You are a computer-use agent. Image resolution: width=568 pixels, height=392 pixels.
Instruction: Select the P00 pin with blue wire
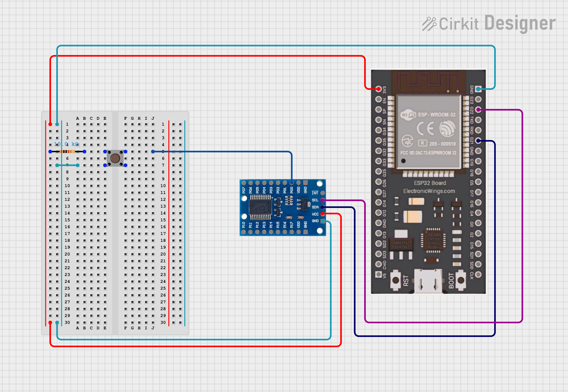pos(292,183)
